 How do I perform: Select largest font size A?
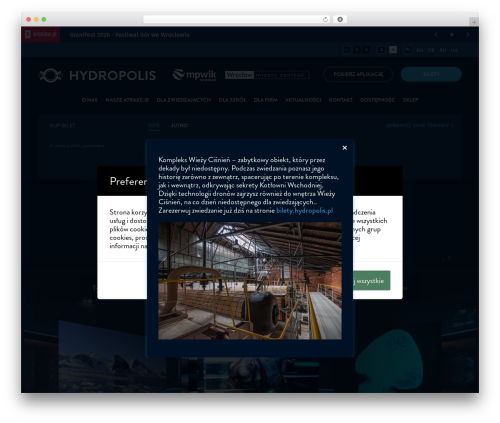click(366, 50)
